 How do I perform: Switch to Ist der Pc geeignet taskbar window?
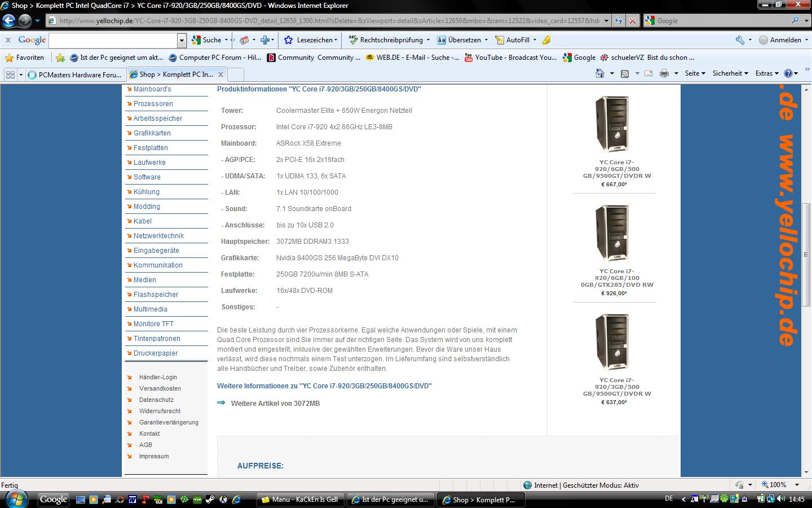click(x=390, y=500)
